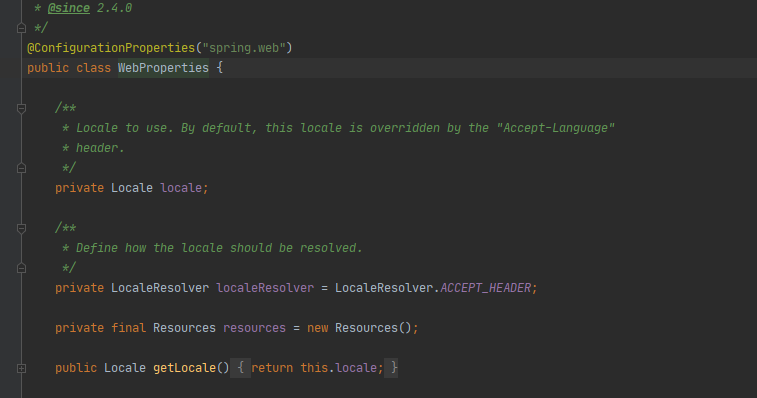Click the 'return' keyword
Image resolution: width=757 pixels, height=398 pixels.
click(x=272, y=368)
